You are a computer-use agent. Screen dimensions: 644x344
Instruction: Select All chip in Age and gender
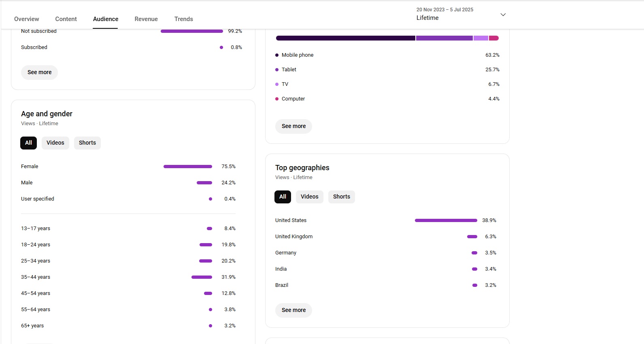[28, 143]
